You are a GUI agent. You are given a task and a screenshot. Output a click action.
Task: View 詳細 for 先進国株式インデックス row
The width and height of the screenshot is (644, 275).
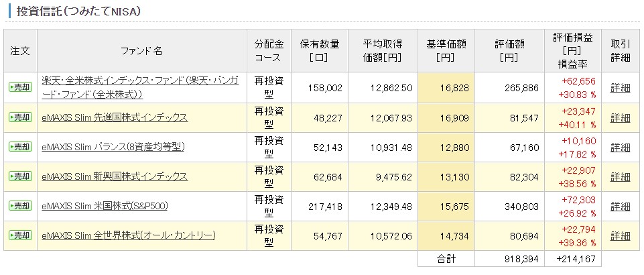[x=620, y=117]
